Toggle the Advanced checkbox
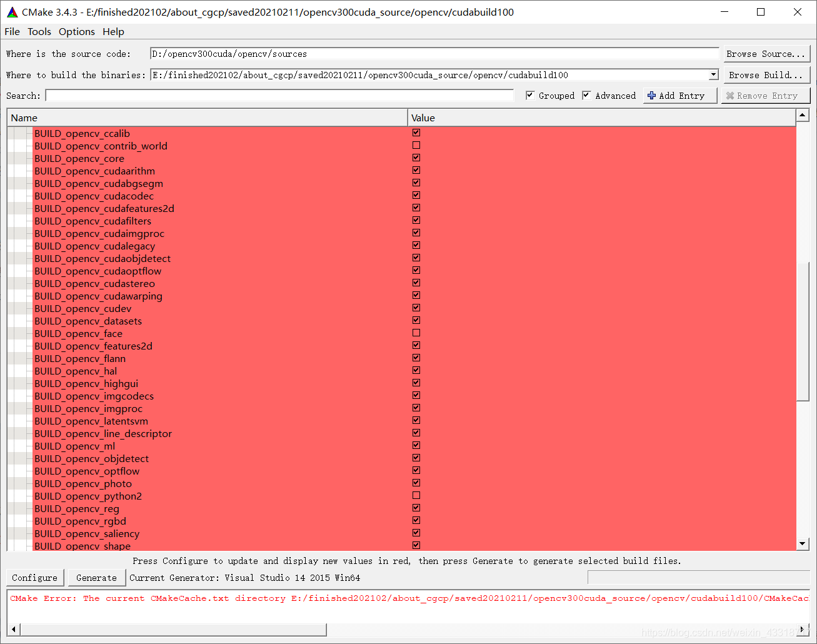 pos(586,96)
